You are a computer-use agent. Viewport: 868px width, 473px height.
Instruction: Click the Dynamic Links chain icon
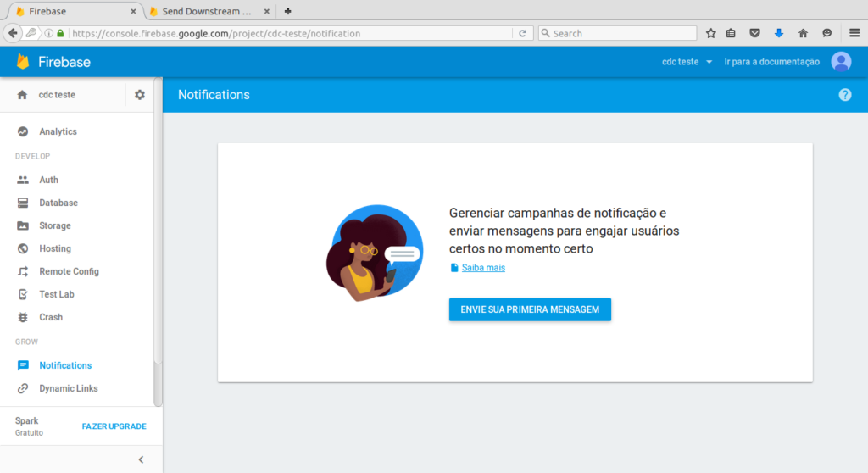tap(23, 388)
